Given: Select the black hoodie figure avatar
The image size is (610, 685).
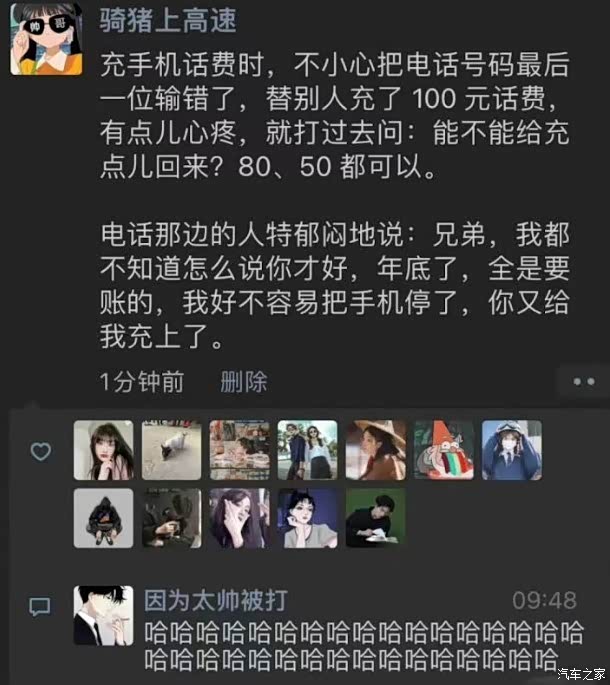Looking at the screenshot, I should [104, 518].
